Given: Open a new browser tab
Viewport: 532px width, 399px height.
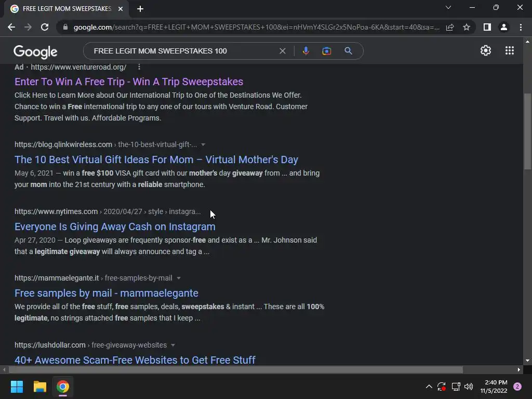Looking at the screenshot, I should point(140,9).
